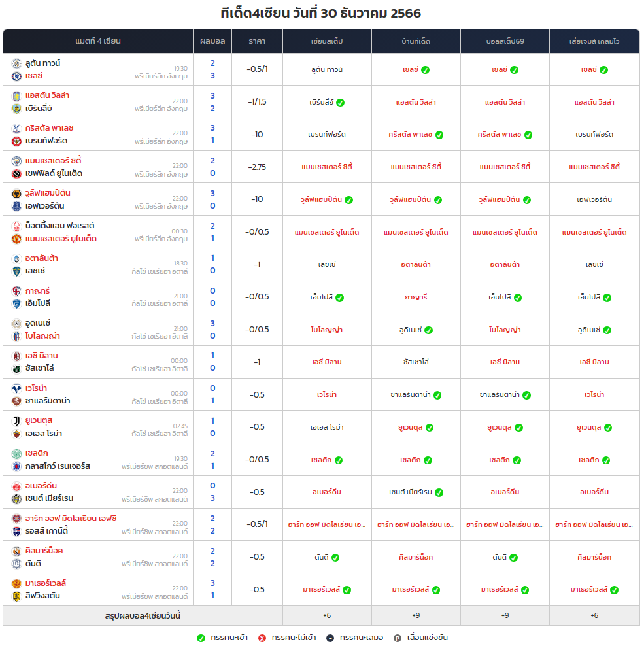
Task: Click the เชลซี club crest
Action: (x=16, y=76)
